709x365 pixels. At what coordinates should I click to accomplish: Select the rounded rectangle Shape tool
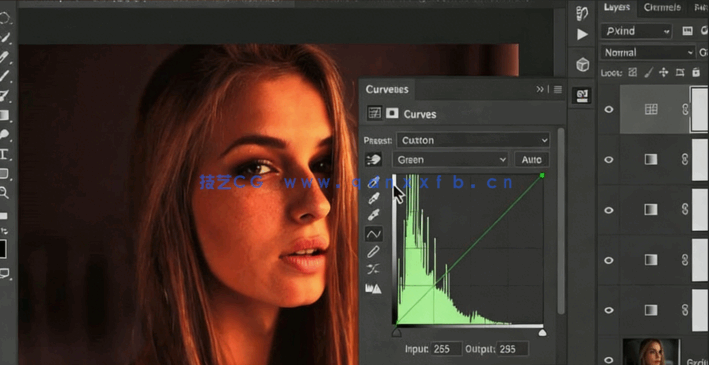4,173
